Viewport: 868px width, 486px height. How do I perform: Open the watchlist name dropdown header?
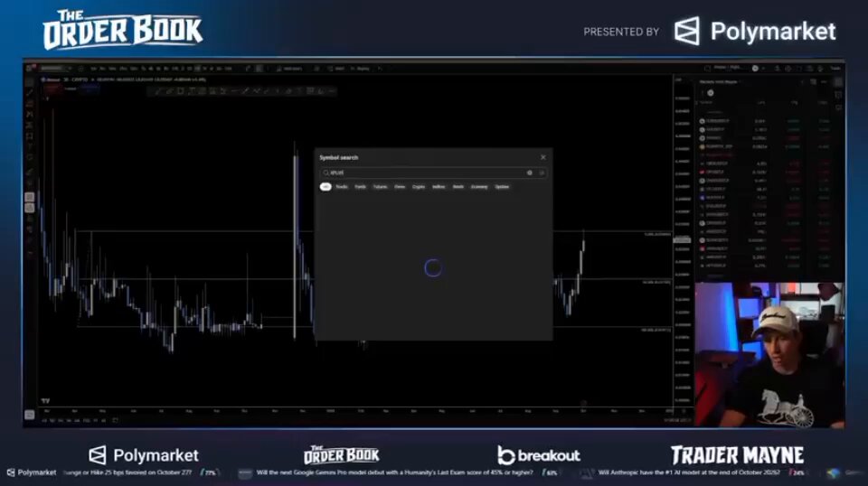click(720, 82)
